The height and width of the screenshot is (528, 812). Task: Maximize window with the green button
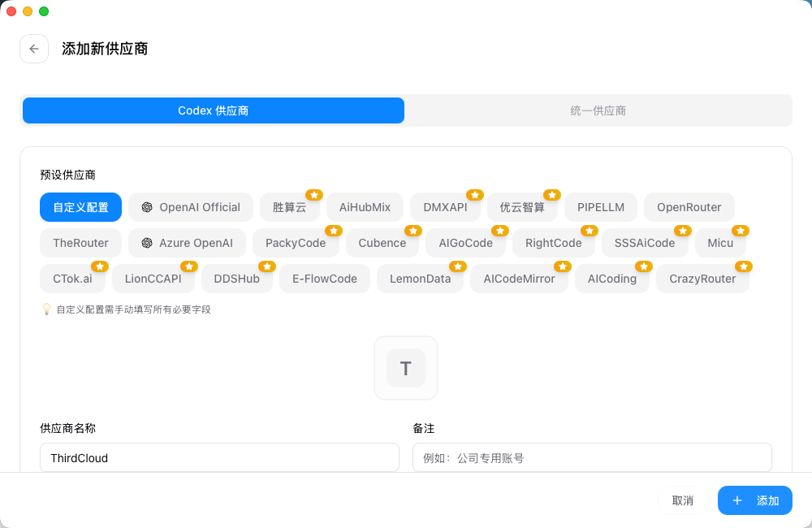coord(44,11)
